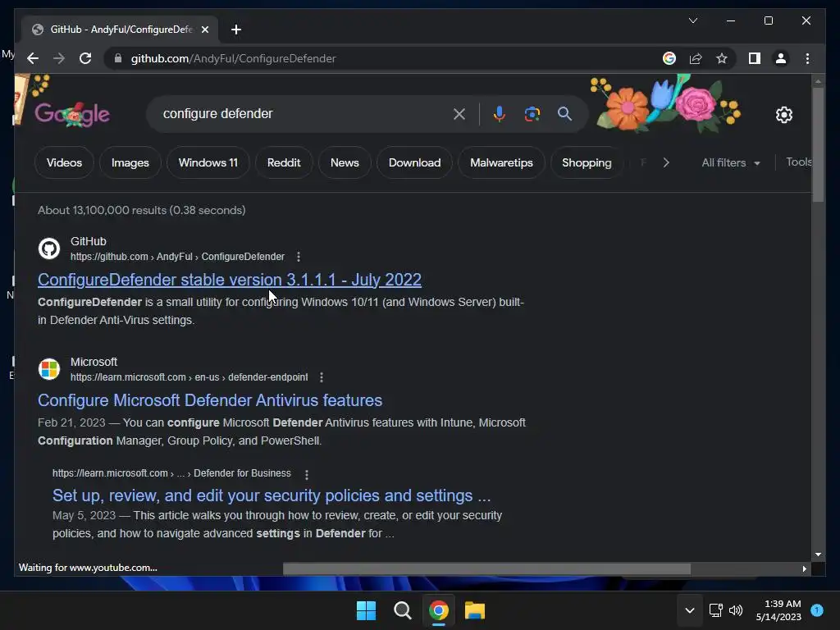Search by voice microphone icon
The height and width of the screenshot is (630, 840).
tap(500, 113)
